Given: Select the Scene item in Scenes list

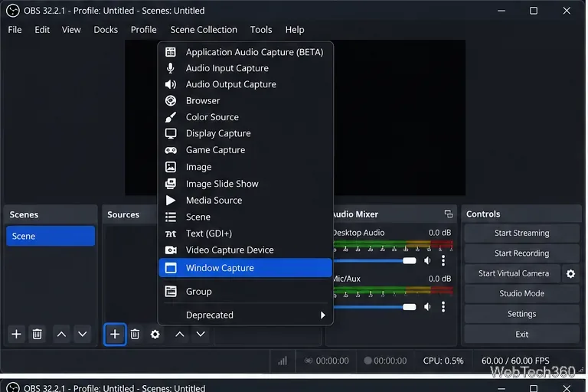Looking at the screenshot, I should (51, 236).
